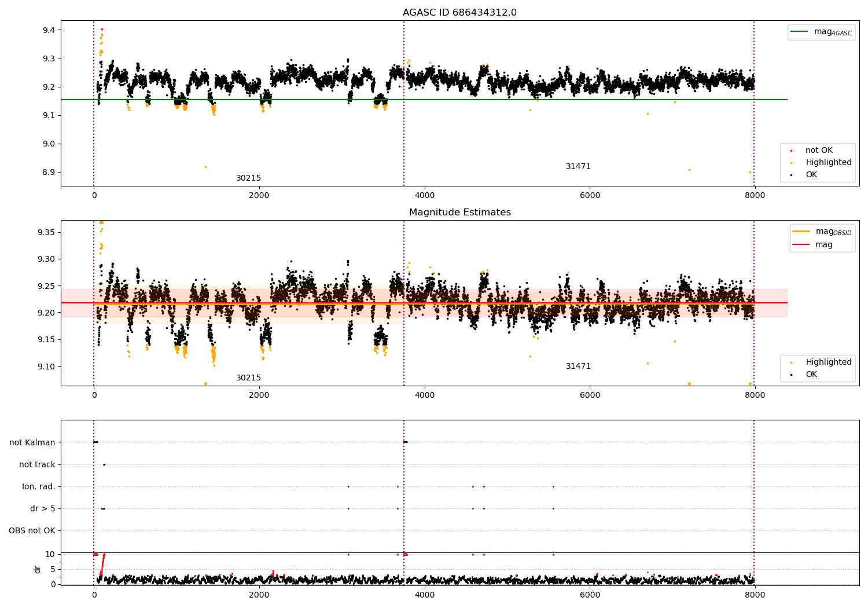Click the 'Ion. rad.' y-axis label

39,486
